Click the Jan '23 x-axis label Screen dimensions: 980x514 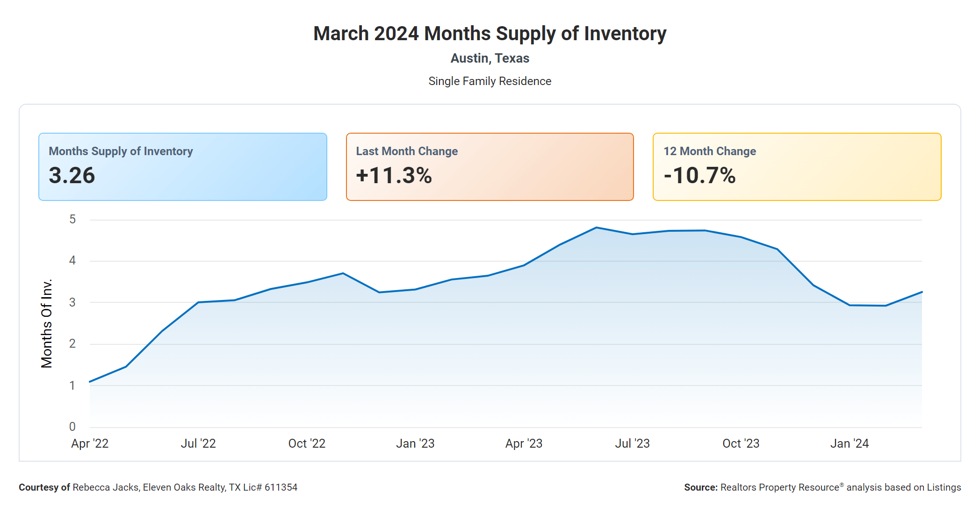[415, 443]
